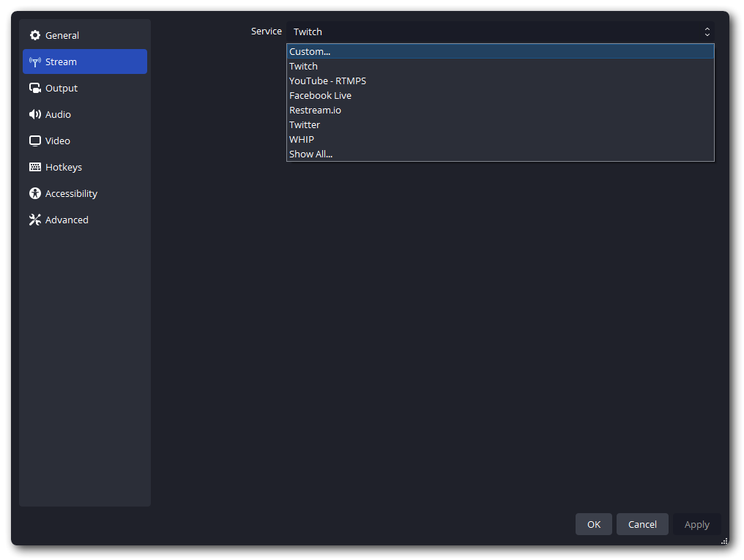The height and width of the screenshot is (560, 744).
Task: Click the Apply button
Action: (x=696, y=524)
